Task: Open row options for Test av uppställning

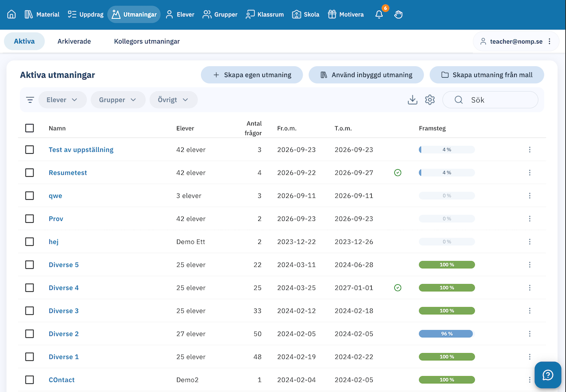Action: pyautogui.click(x=530, y=150)
